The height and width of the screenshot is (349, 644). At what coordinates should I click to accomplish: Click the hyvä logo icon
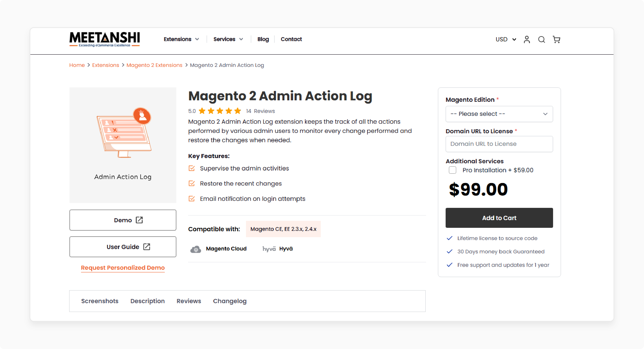click(269, 249)
